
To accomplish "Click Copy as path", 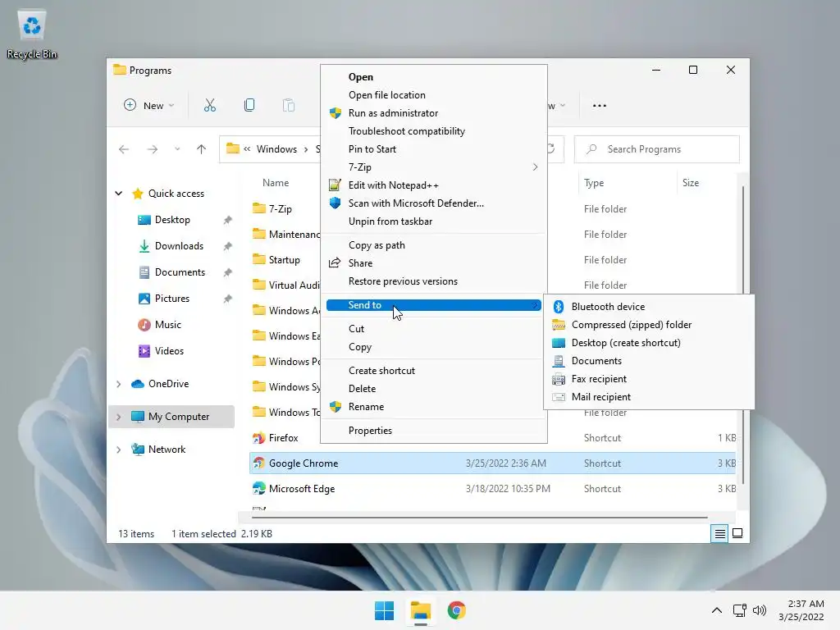I will (x=433, y=245).
